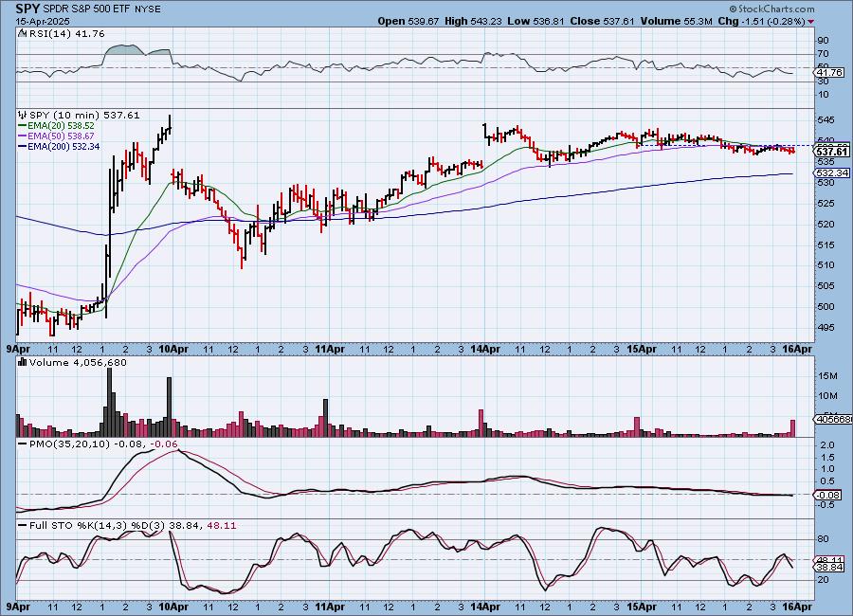Click 9Apr on the stochastic panel time axis
The height and width of the screenshot is (616, 853).
tap(17, 607)
